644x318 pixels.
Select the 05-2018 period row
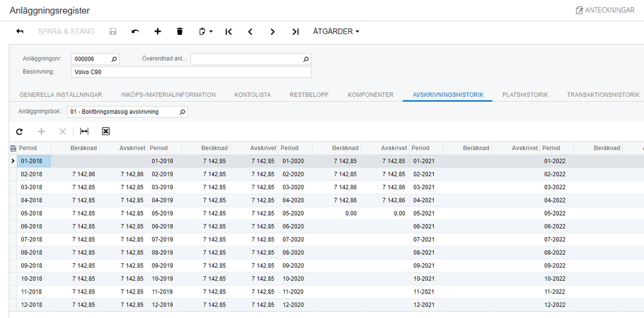[x=32, y=213]
